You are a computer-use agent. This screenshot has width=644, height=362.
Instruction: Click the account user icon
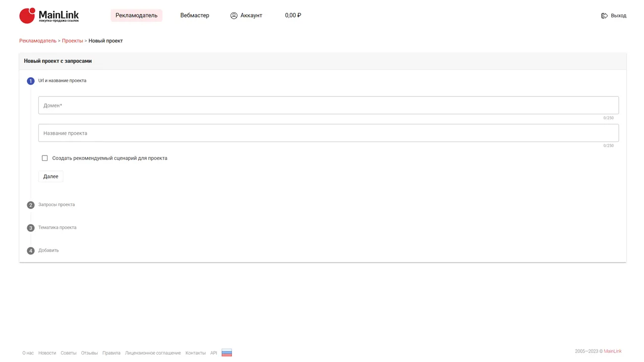pyautogui.click(x=234, y=16)
